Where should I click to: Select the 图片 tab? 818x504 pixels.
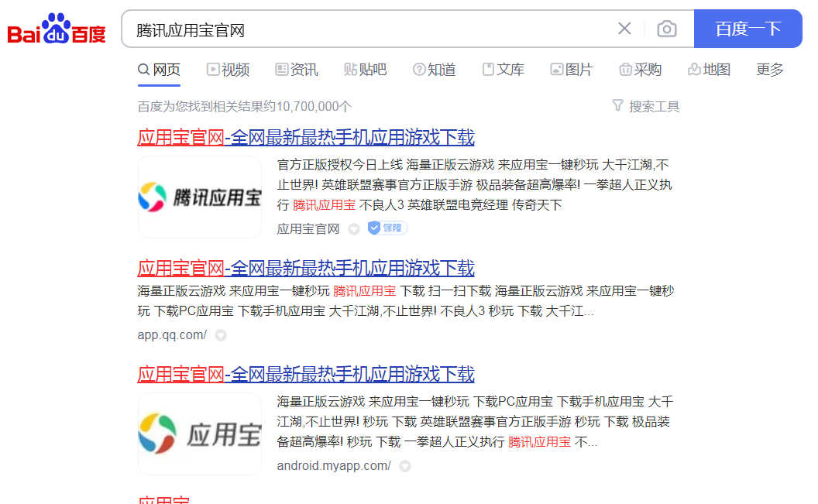coord(571,70)
